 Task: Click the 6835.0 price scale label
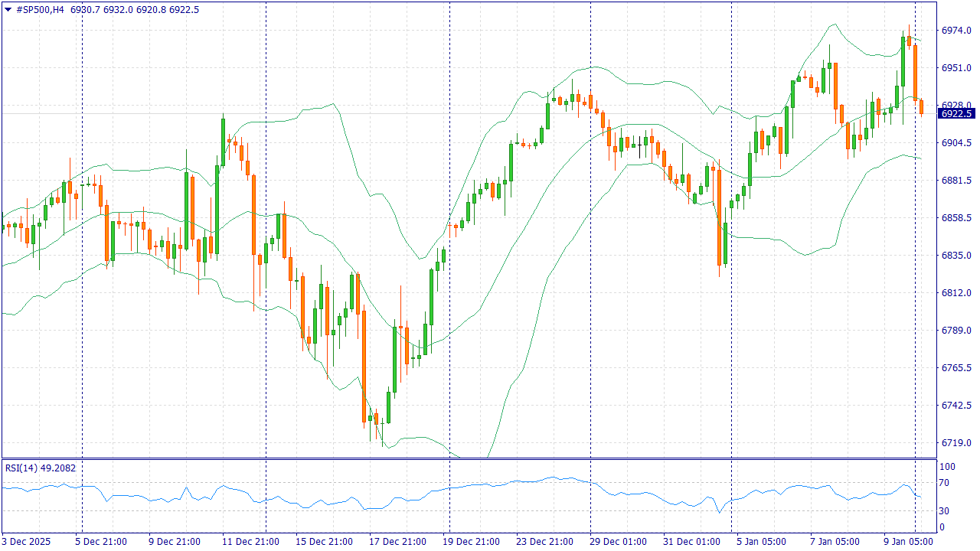[956, 256]
